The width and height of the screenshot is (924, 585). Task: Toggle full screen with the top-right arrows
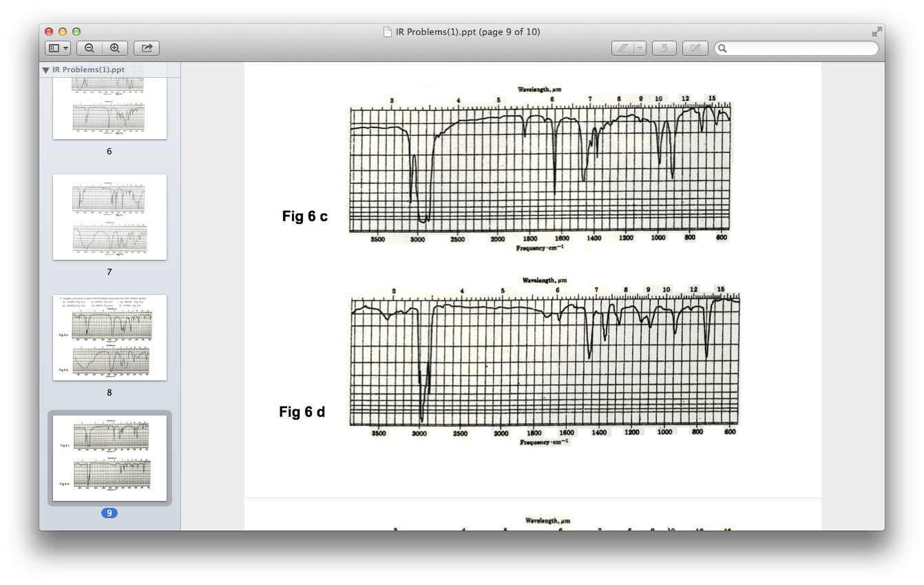click(x=877, y=31)
